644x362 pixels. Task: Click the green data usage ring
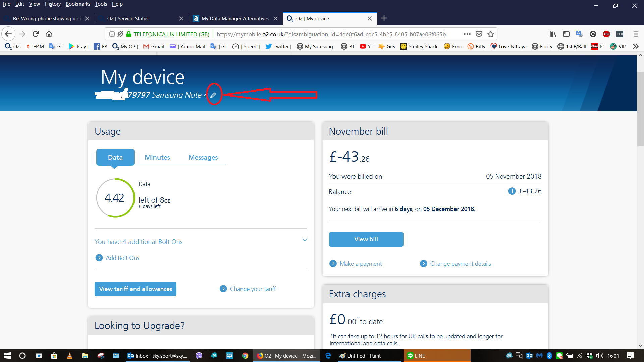coord(115,198)
